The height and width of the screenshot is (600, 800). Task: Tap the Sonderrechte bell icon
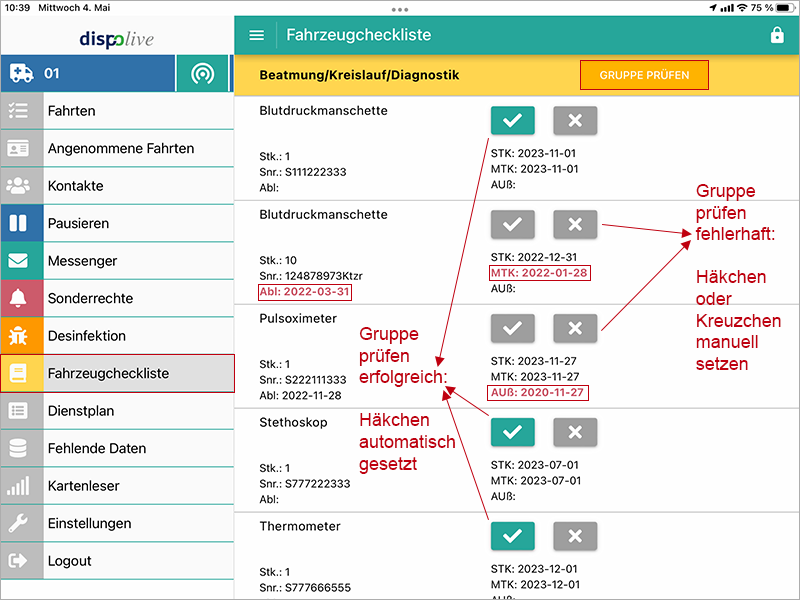pyautogui.click(x=18, y=298)
